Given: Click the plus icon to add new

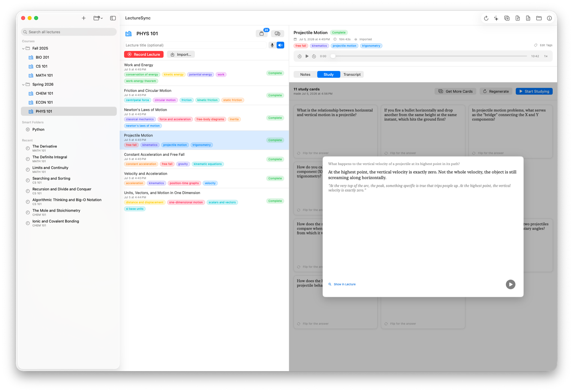Looking at the screenshot, I should (x=84, y=18).
